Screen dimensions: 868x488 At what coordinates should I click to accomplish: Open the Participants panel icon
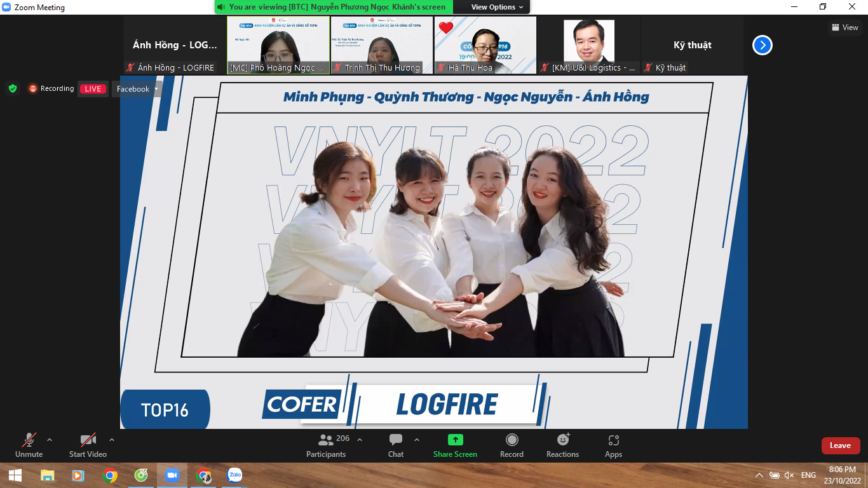pyautogui.click(x=326, y=440)
